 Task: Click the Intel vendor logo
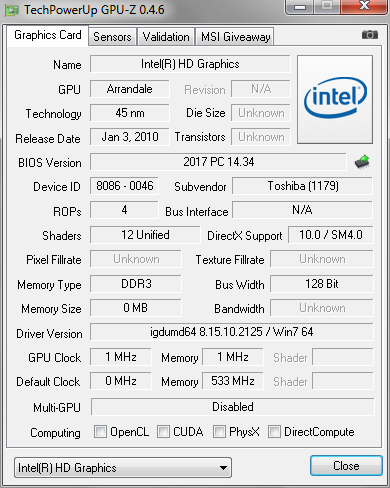[335, 99]
